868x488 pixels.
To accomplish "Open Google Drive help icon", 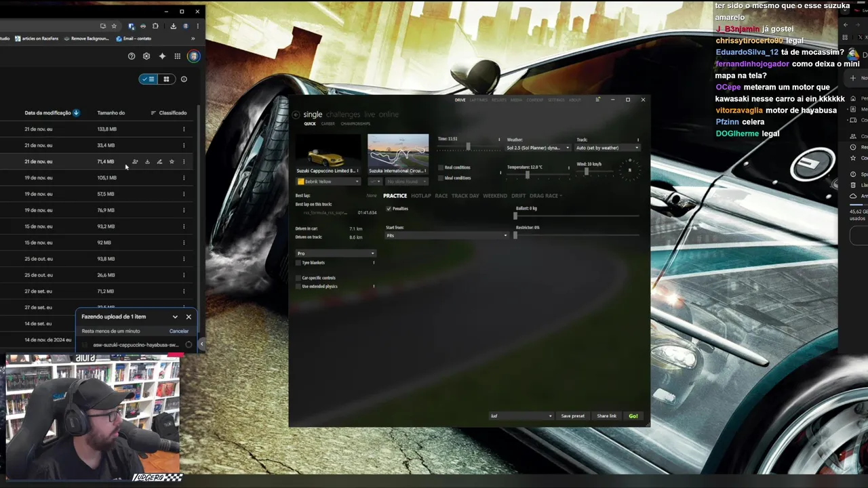I will [x=132, y=56].
